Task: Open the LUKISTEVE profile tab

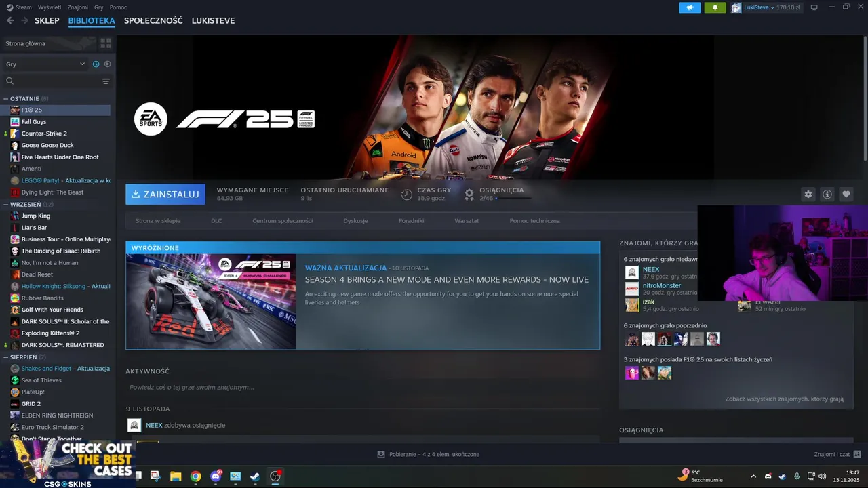Action: pos(213,20)
